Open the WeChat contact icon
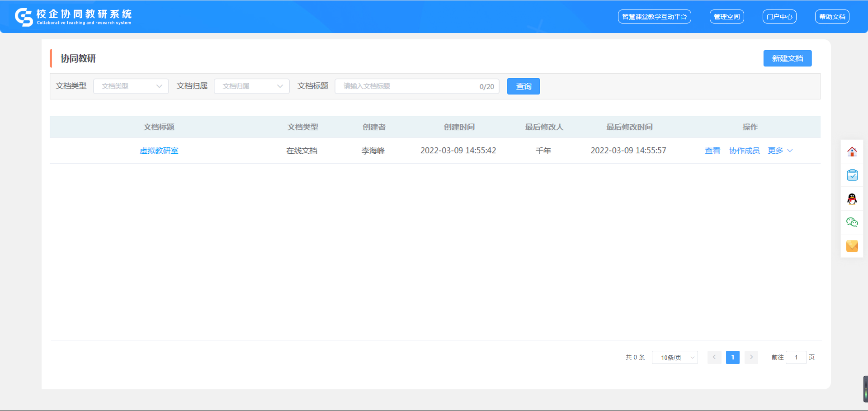Screen dimensions: 868x411 [x=852, y=222]
